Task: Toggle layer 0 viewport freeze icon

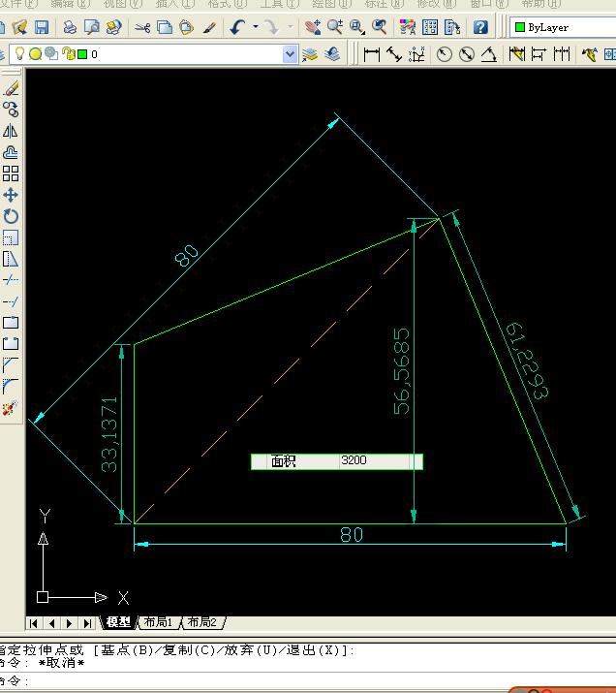Action: [x=51, y=53]
